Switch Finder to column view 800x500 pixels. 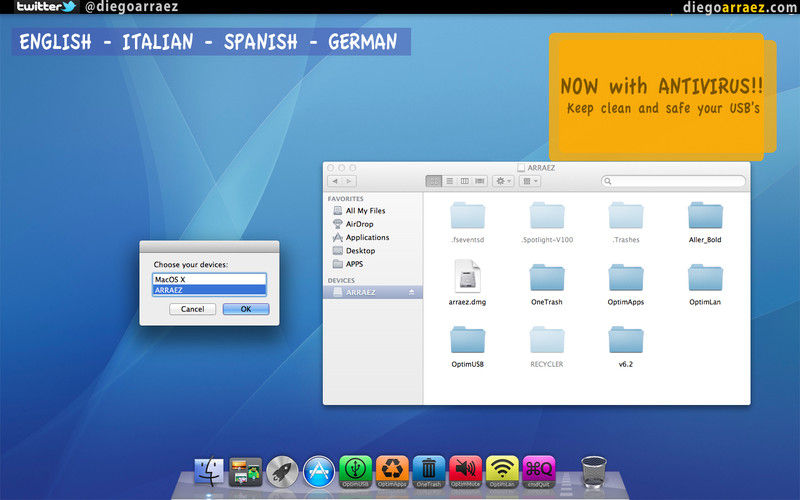pos(465,181)
